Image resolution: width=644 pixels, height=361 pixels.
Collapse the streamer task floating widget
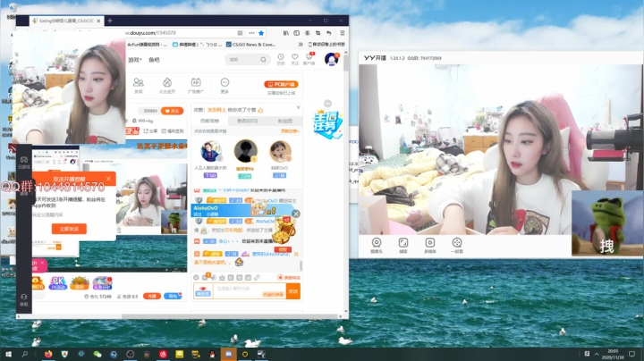pyautogui.click(x=327, y=104)
